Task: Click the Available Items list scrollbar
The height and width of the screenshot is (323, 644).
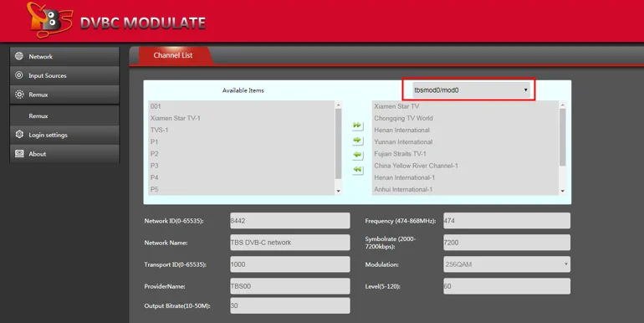Action: click(x=339, y=144)
